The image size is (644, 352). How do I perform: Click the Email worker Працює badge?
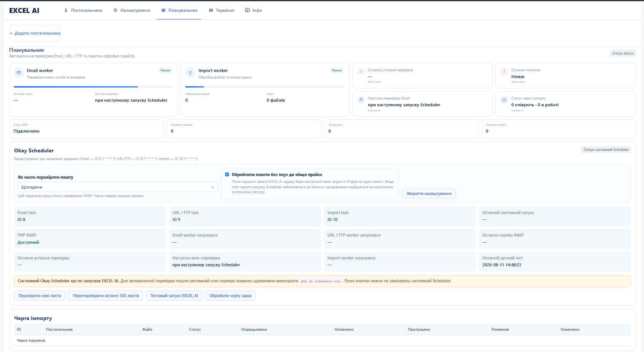pos(165,70)
